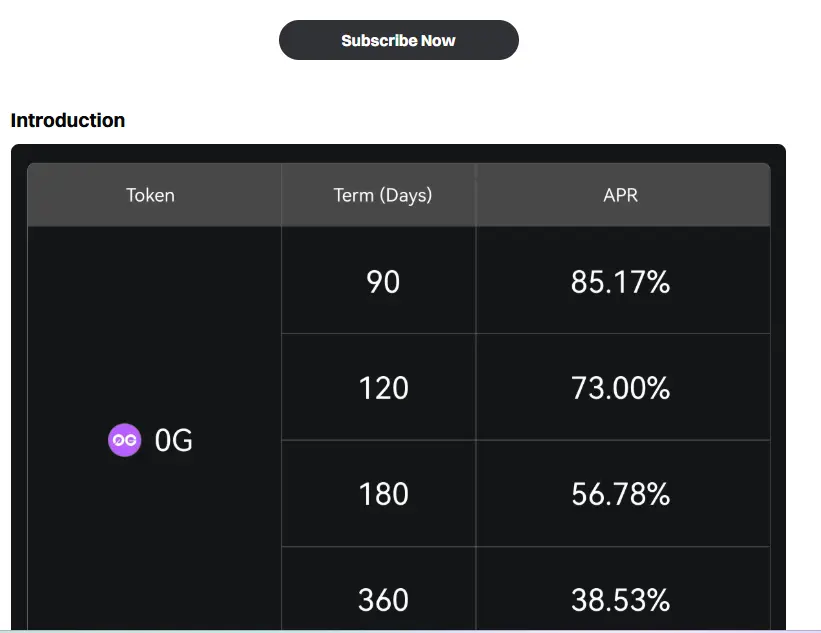
Task: Click the percent sign in 85.17%
Action: (658, 282)
